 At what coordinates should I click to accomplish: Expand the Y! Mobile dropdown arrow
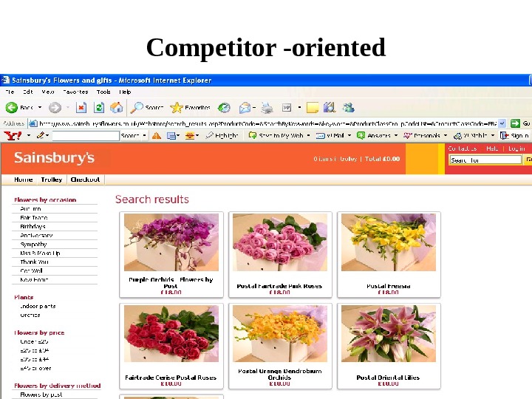point(493,135)
